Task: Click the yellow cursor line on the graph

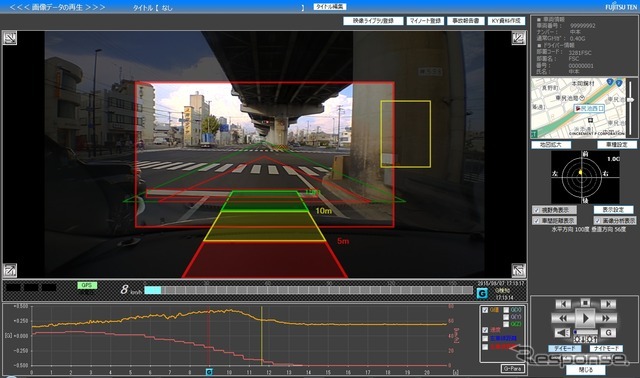Action: (262, 336)
